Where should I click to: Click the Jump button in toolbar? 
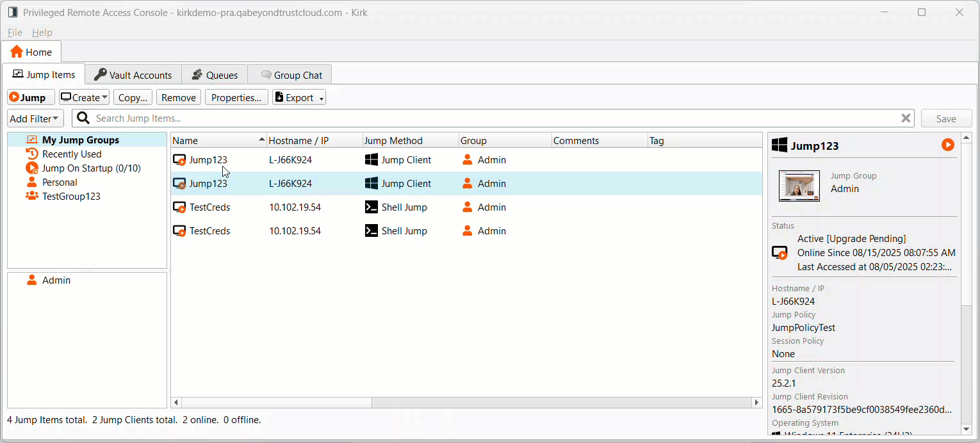(x=31, y=97)
